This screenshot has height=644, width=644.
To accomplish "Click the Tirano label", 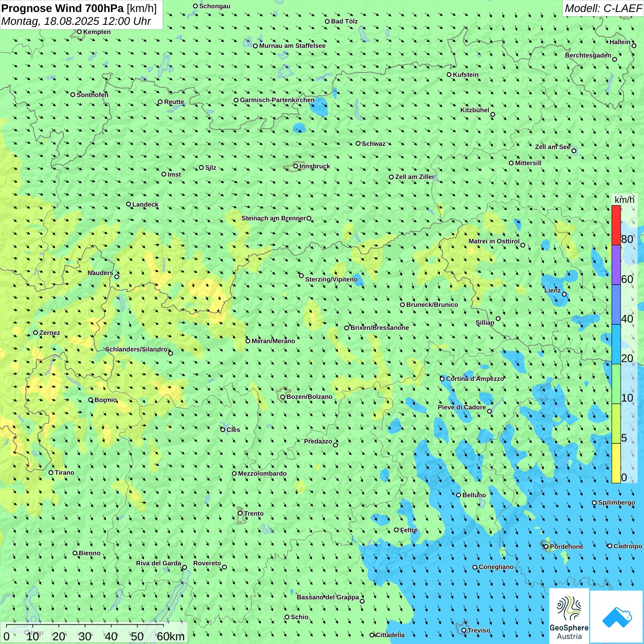I will pos(64,472).
